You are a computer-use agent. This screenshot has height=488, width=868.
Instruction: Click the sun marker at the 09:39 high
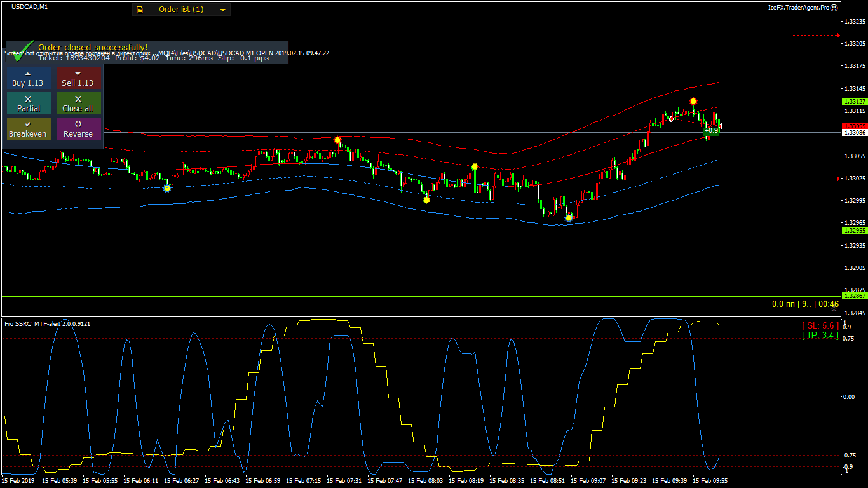pos(693,101)
